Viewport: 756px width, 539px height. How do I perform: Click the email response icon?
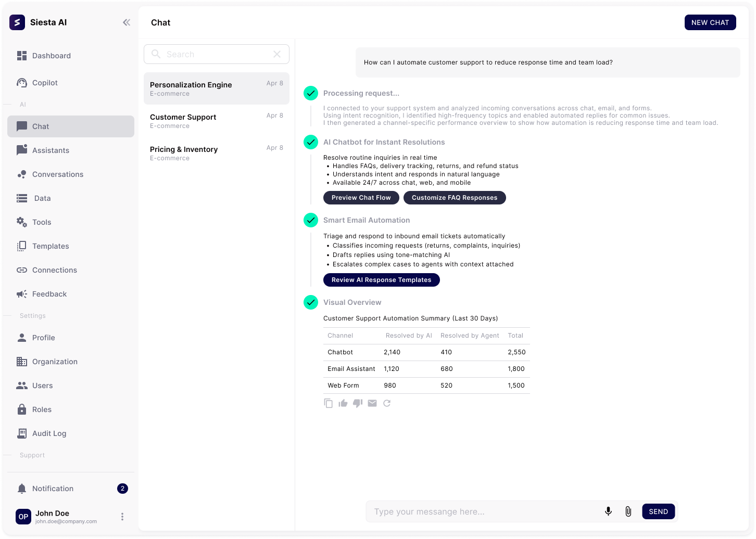[372, 403]
